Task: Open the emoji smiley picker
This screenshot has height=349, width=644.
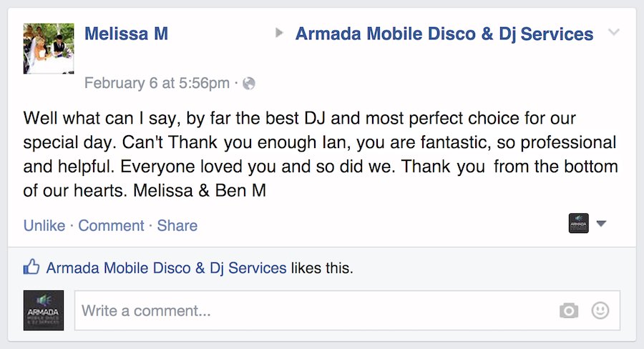Action: click(x=600, y=310)
